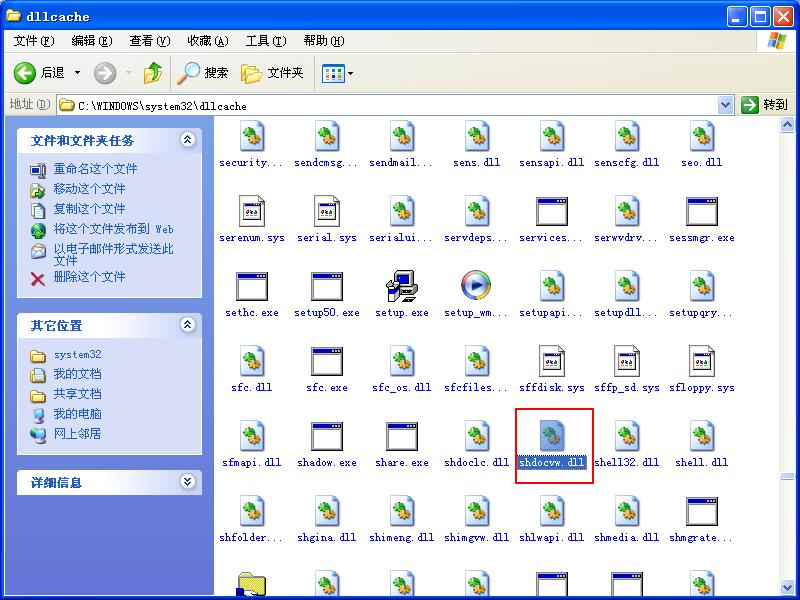The height and width of the screenshot is (600, 800).
Task: Select the sensapi.dll file icon
Action: [x=552, y=136]
